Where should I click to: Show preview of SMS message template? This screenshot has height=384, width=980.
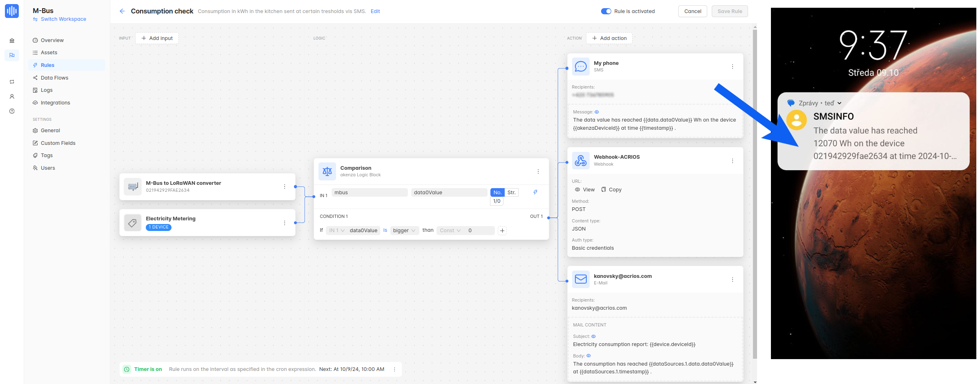(597, 112)
